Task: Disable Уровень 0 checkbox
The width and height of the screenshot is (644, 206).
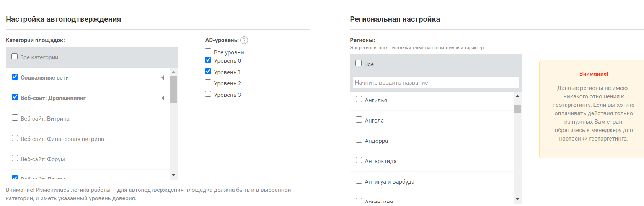Action: point(208,60)
